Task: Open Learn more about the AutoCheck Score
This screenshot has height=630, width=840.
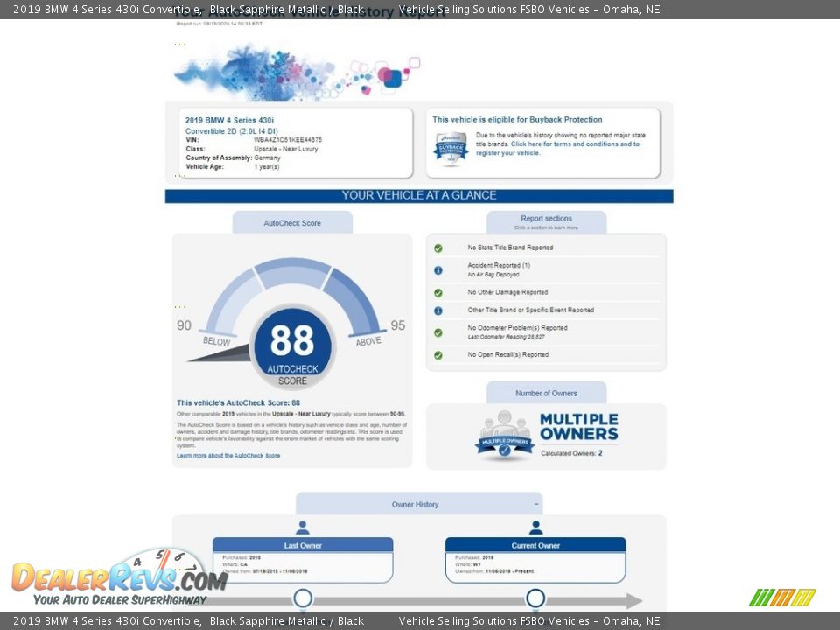Action: coord(228,456)
